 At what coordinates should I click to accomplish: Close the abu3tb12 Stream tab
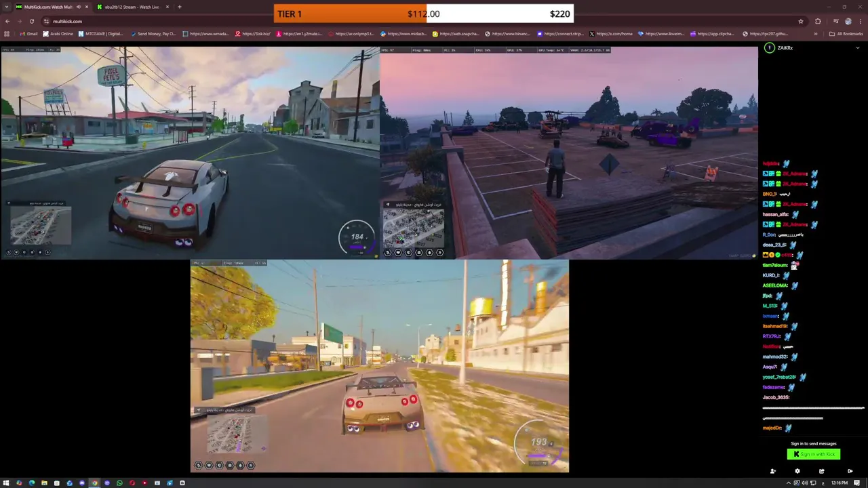point(167,7)
